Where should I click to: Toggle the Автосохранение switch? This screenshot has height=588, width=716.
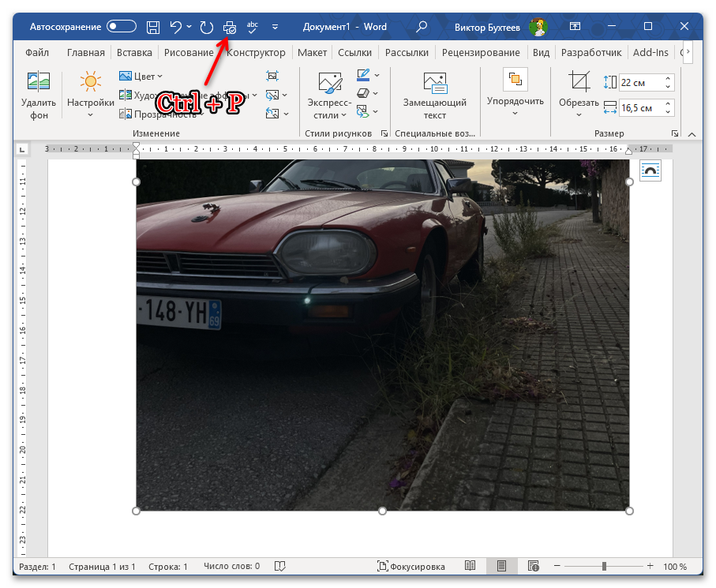122,27
